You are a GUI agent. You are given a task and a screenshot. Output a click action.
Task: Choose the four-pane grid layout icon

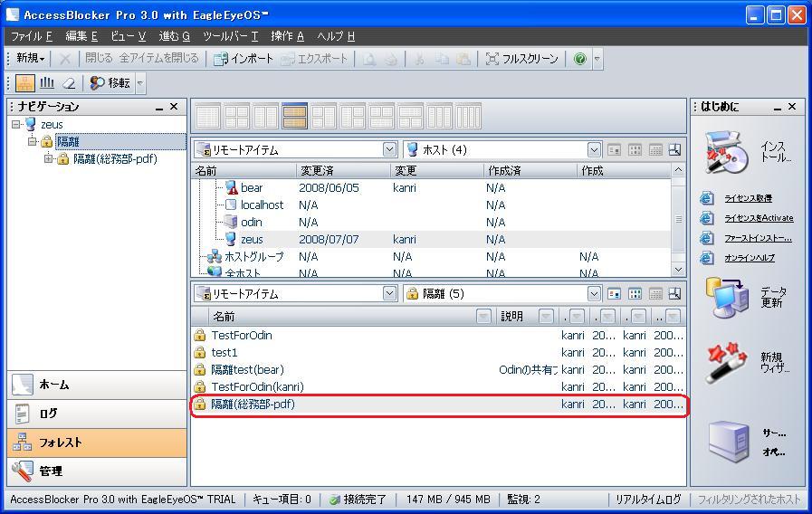pos(237,116)
